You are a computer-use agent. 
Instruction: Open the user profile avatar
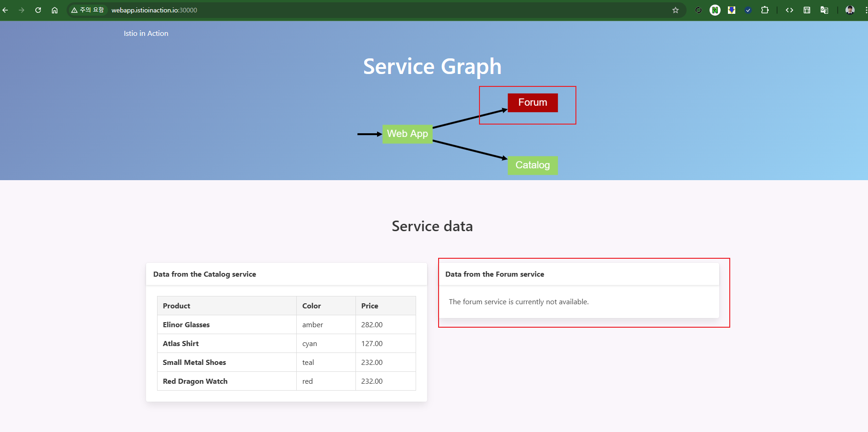pyautogui.click(x=850, y=10)
